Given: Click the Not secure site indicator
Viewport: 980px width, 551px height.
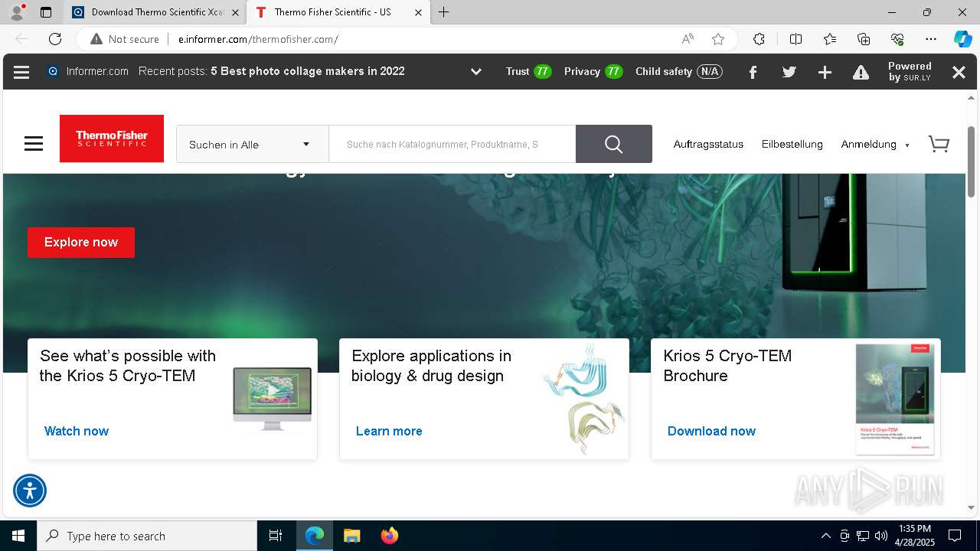Looking at the screenshot, I should 125,39.
